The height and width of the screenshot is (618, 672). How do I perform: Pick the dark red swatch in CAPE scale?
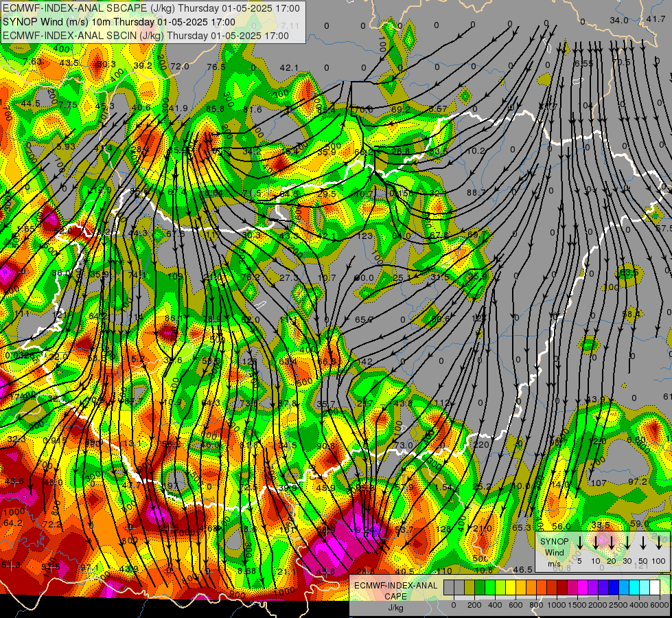tap(562, 587)
